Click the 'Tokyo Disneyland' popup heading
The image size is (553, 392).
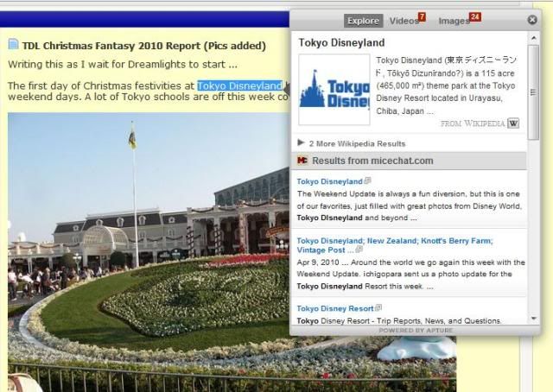[341, 42]
